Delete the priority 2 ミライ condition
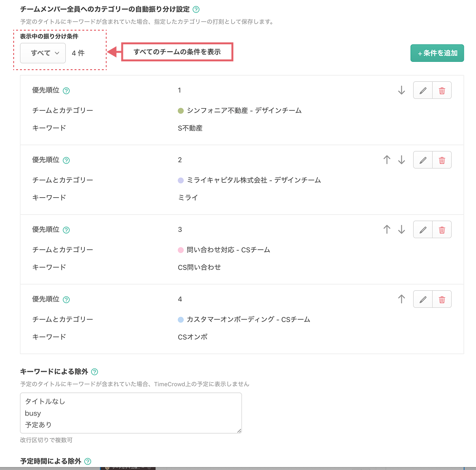Viewport: 476px width, 470px height. [x=442, y=160]
